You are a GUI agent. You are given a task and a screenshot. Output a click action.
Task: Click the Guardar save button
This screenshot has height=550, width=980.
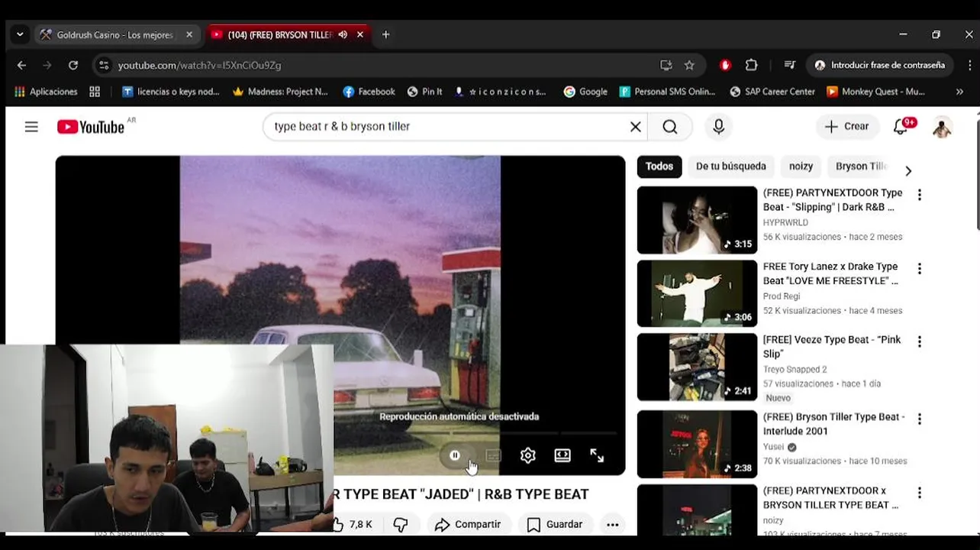(x=555, y=524)
